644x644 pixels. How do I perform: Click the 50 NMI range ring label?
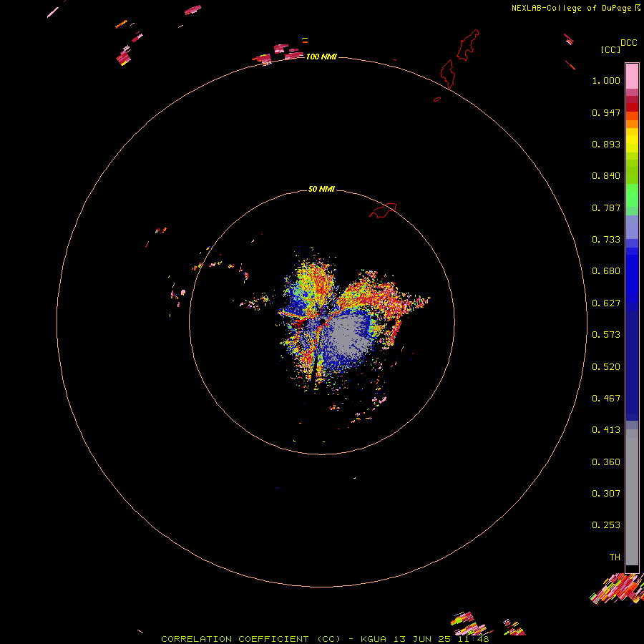coord(321,189)
